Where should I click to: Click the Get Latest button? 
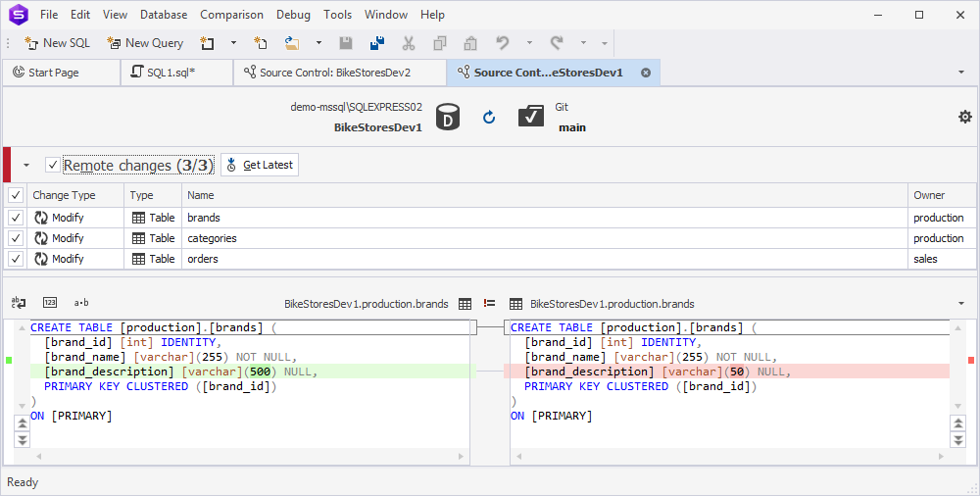260,165
